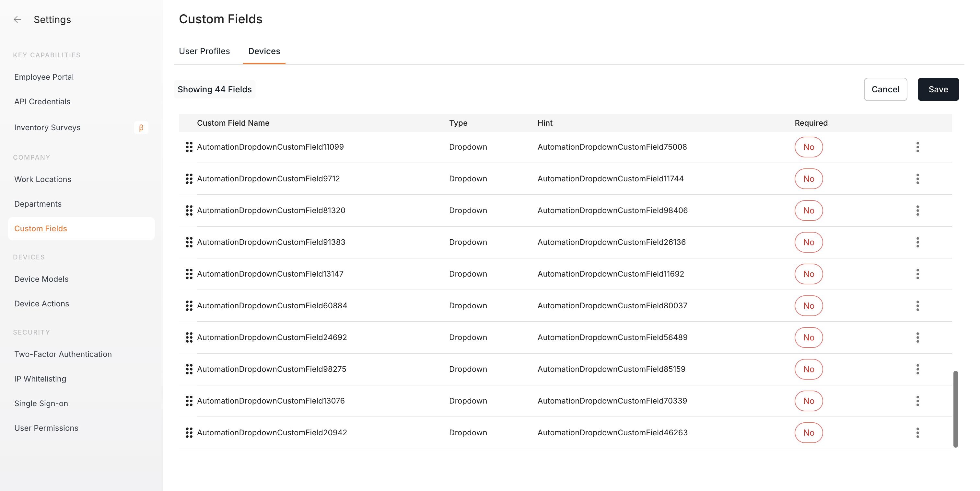Grab drag handle for AutomationDropdownCustomField24692

pos(189,338)
